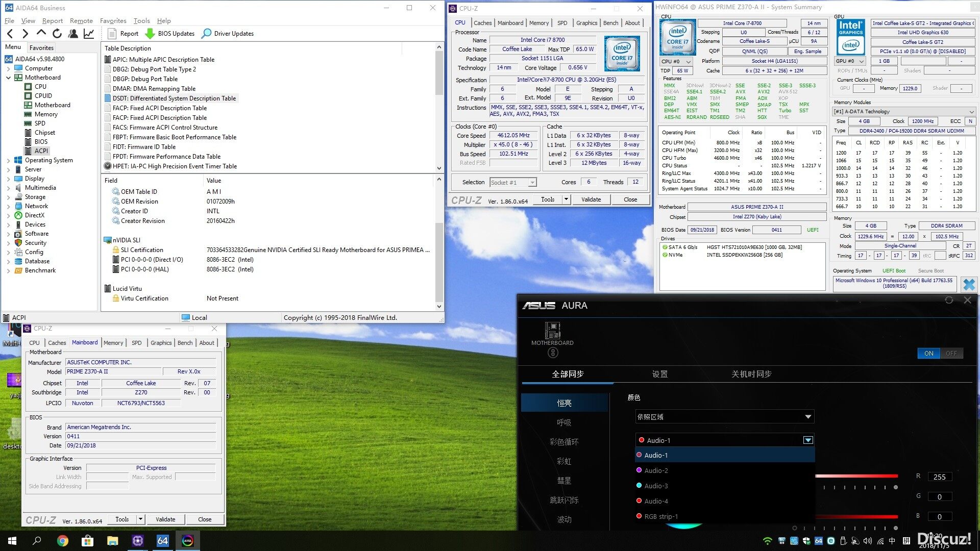Choose Audio-3 from AURA zone list
The width and height of the screenshot is (980, 551).
pos(725,486)
